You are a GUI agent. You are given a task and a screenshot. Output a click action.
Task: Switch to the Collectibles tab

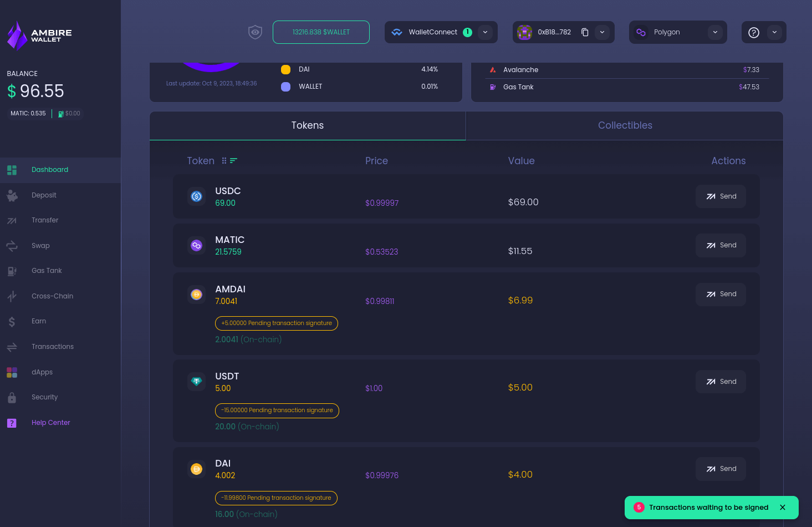(625, 126)
